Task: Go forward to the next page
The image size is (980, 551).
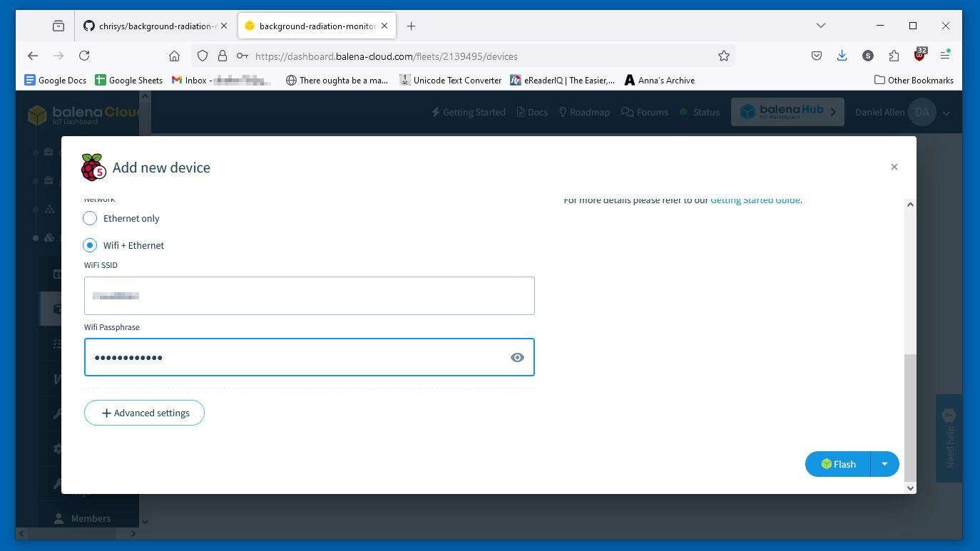Action: [x=58, y=56]
